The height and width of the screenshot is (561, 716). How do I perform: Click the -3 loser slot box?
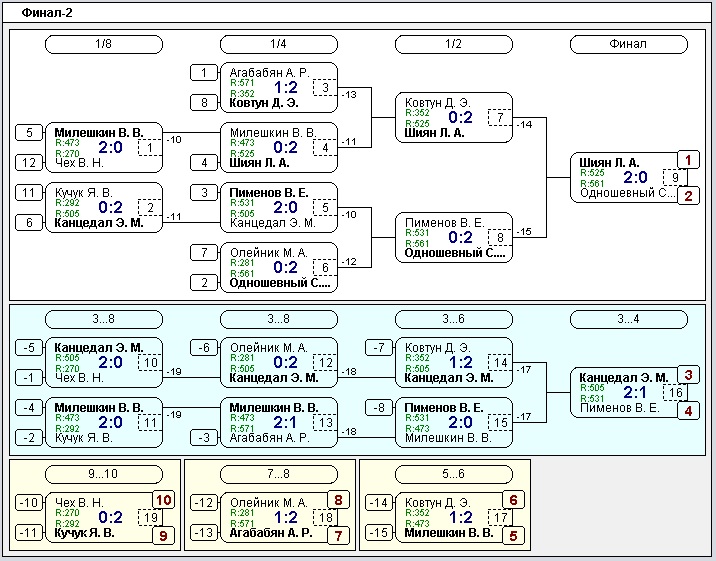(204, 437)
